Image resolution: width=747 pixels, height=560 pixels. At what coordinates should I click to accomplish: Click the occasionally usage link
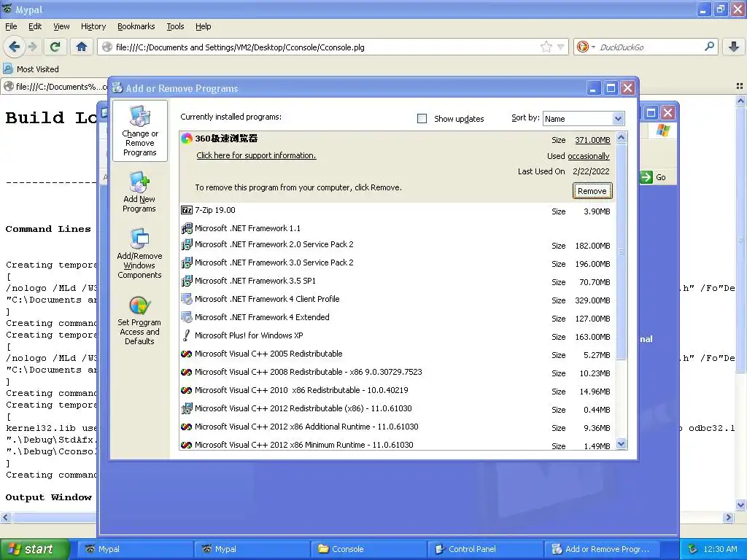point(589,156)
